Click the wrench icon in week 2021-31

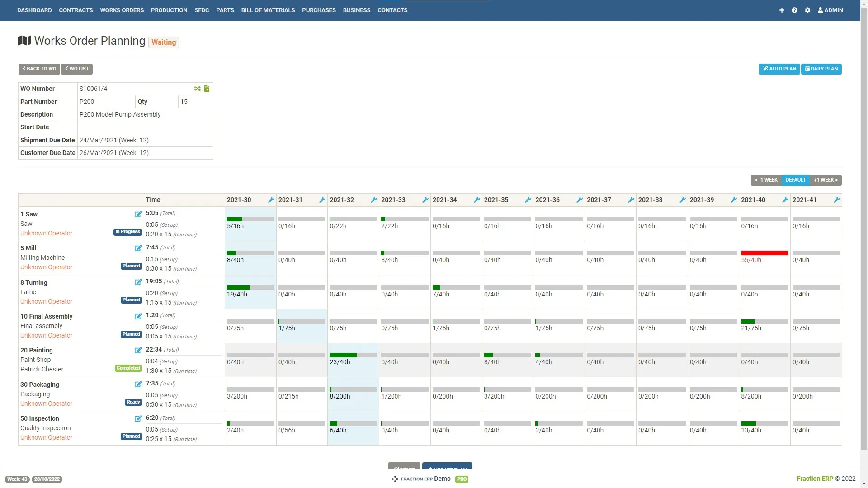pyautogui.click(x=322, y=200)
